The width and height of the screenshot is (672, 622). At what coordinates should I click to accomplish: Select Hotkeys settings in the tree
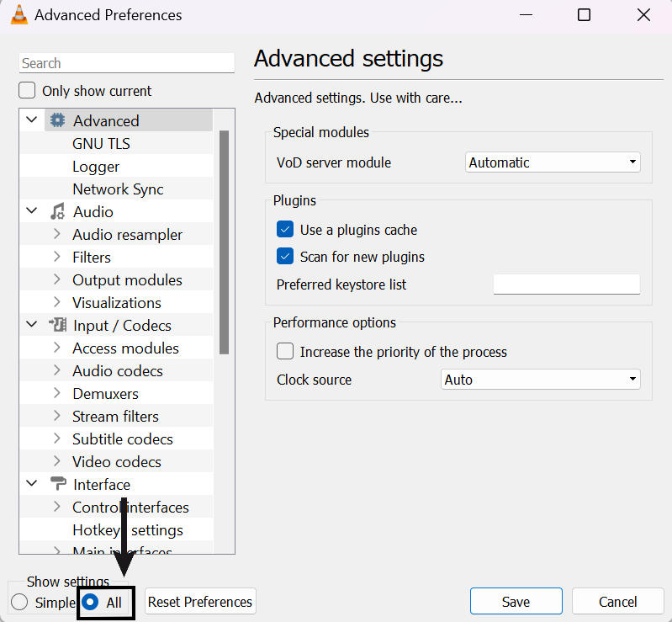click(128, 530)
